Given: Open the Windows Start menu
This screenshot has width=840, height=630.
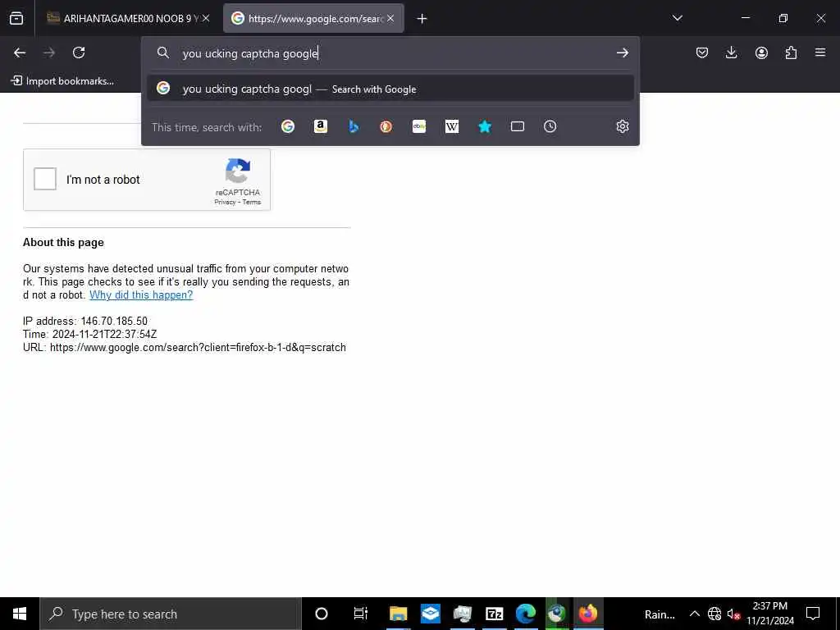Looking at the screenshot, I should click(20, 614).
